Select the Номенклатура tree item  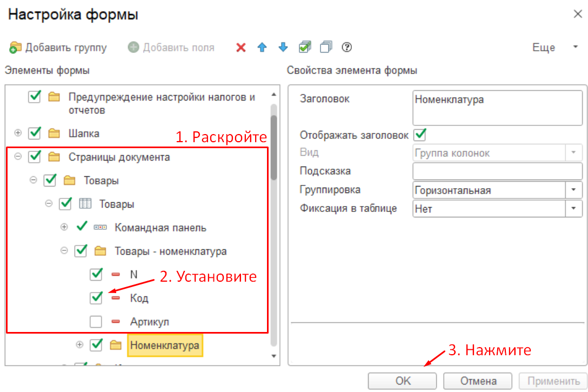[165, 345]
